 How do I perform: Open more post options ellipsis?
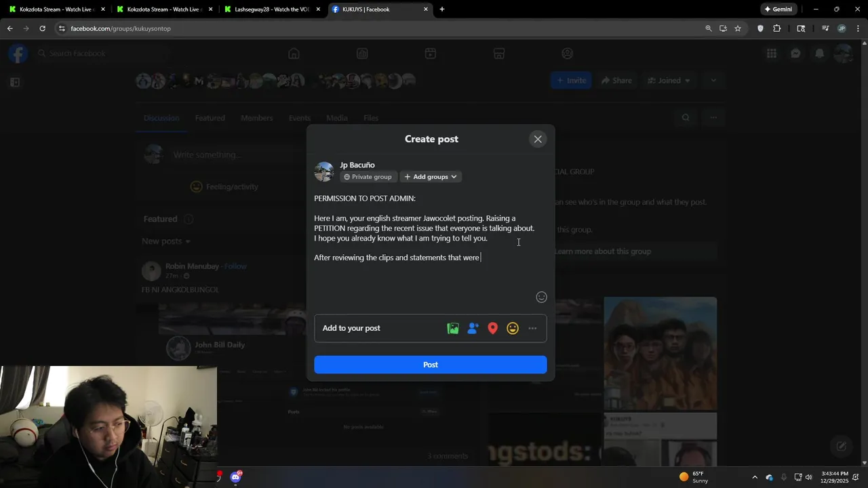point(532,328)
